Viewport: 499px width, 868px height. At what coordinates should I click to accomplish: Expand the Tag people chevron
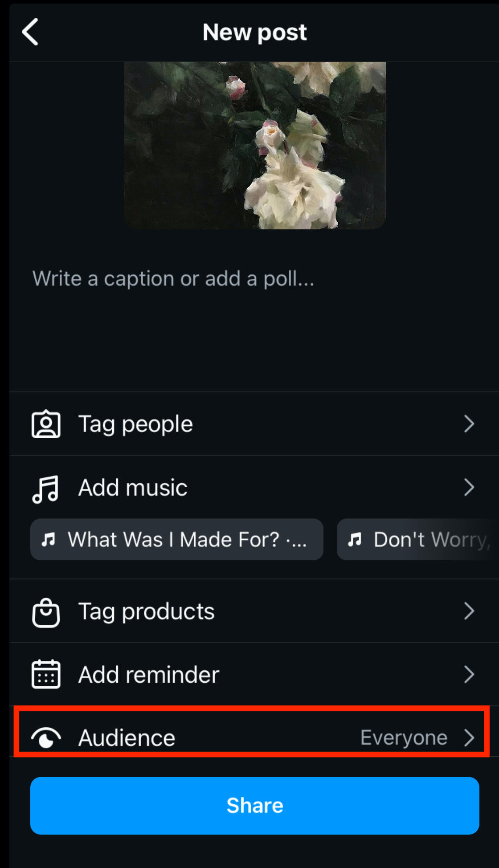469,424
